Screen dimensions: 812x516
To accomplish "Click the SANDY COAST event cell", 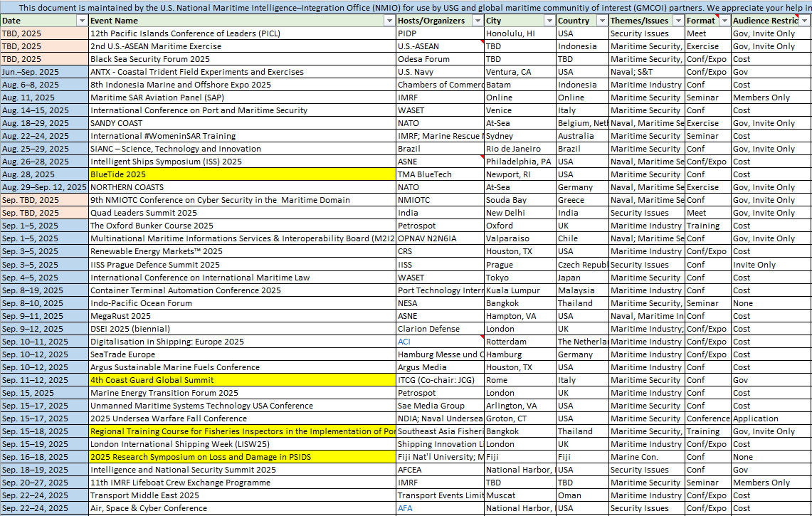I will [243, 123].
